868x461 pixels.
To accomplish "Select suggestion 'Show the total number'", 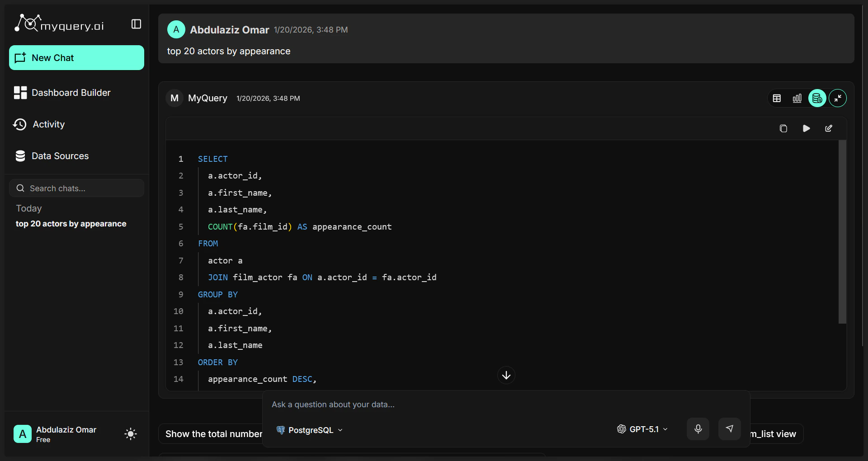I will pyautogui.click(x=210, y=434).
